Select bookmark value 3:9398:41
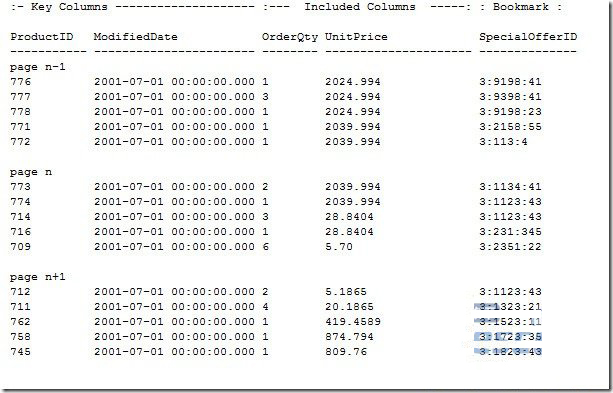 (511, 97)
